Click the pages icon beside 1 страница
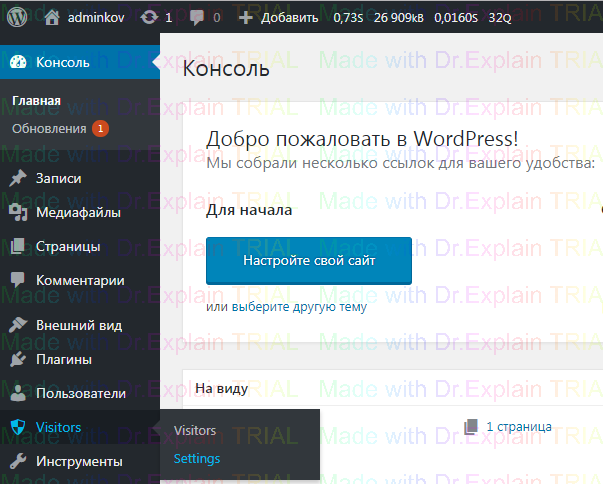The image size is (603, 484). click(x=471, y=426)
